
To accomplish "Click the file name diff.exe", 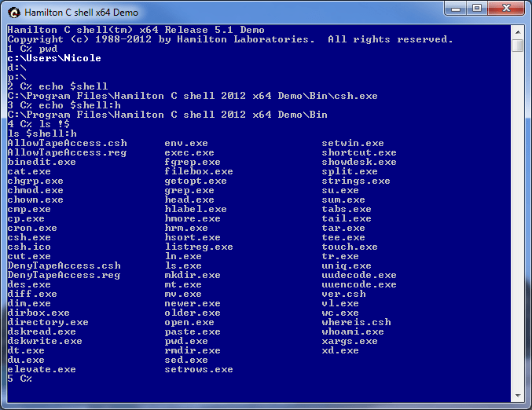I will [x=32, y=294].
